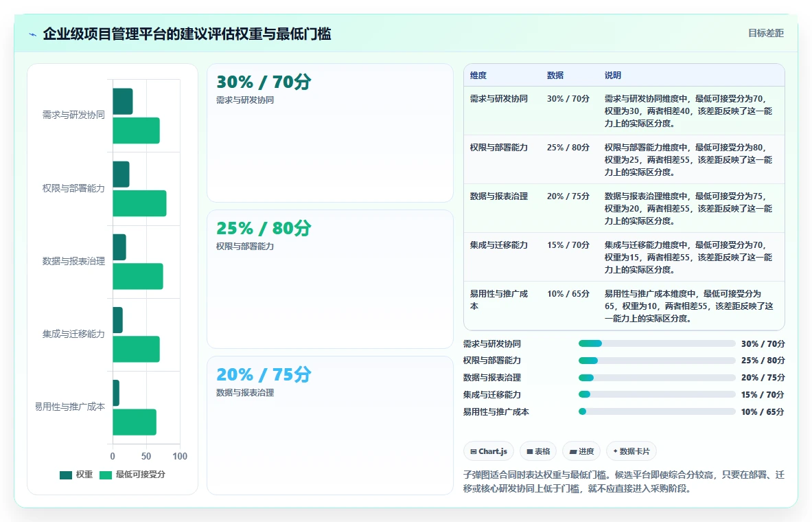
Task: Open the 30% / 70分 data card
Action: (330, 133)
